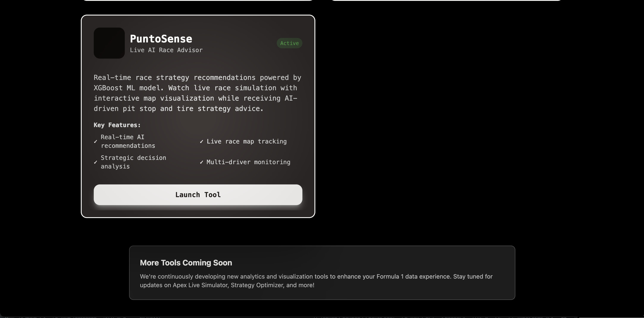Click the checkmark beside Live race map tracking
644x318 pixels.
tap(202, 142)
